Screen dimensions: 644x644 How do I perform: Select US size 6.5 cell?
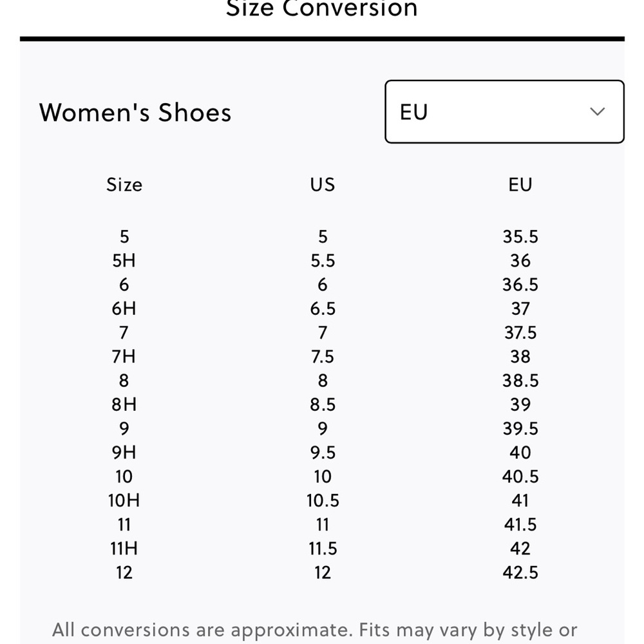click(323, 309)
